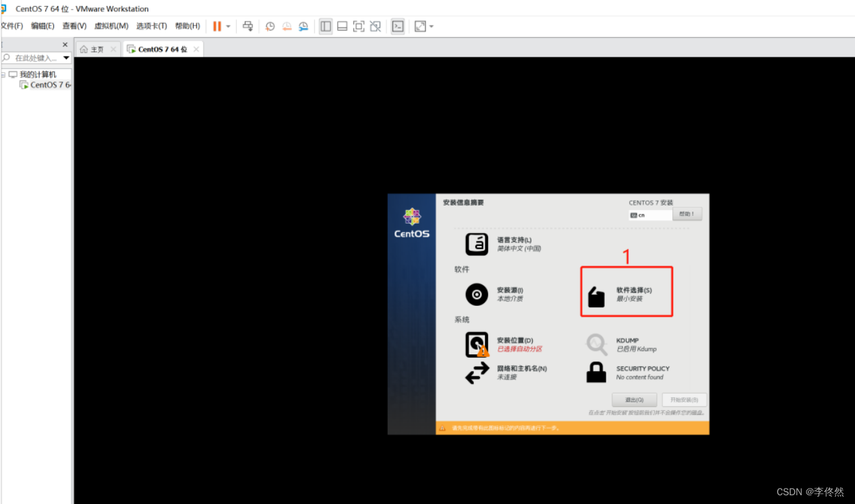Select 我的计算机 in the library tree
The width and height of the screenshot is (855, 504).
tap(38, 75)
